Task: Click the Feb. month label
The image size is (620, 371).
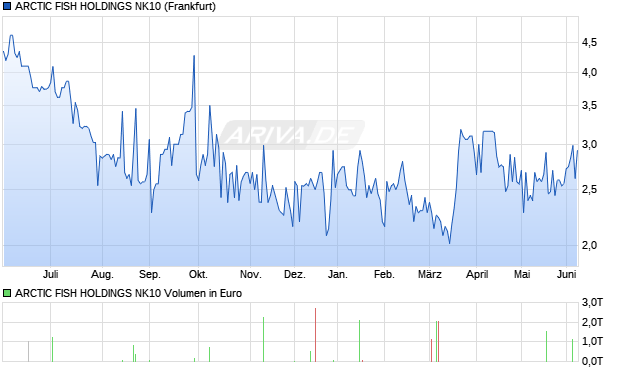Action: pyautogui.click(x=384, y=274)
